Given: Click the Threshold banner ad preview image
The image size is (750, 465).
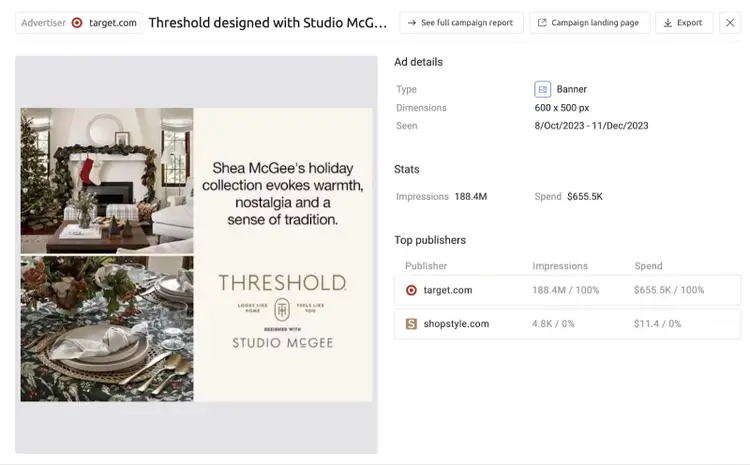Looking at the screenshot, I should (x=196, y=255).
